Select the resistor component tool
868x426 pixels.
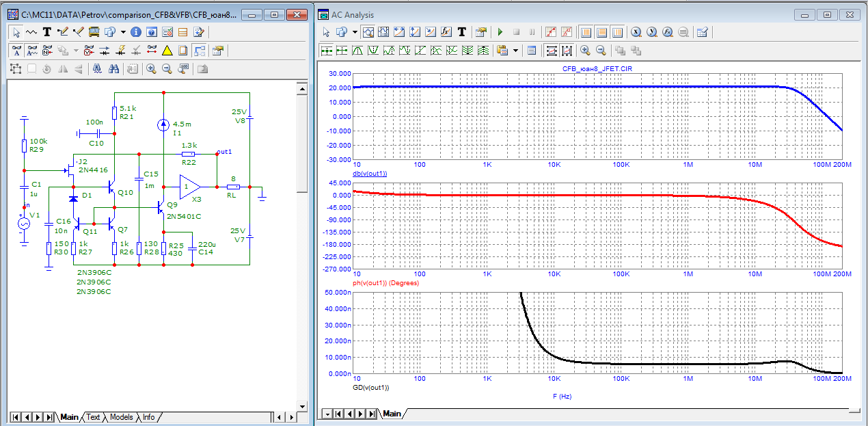pos(31,31)
